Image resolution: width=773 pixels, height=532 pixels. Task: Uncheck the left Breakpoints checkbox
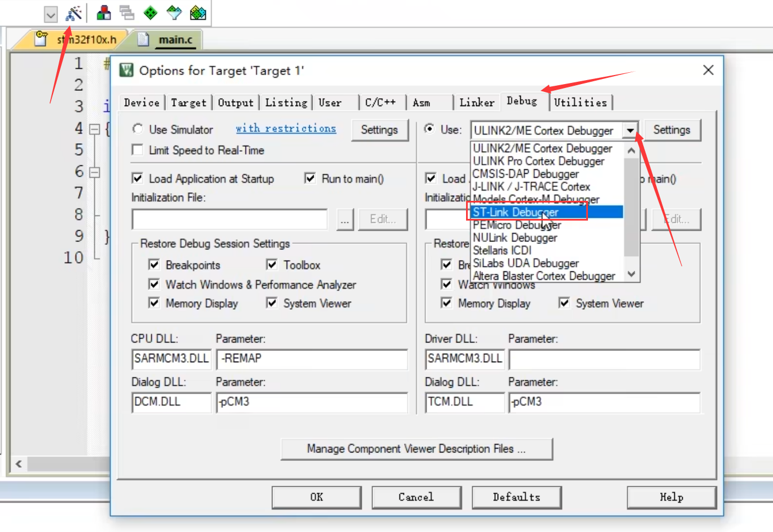[x=153, y=265]
